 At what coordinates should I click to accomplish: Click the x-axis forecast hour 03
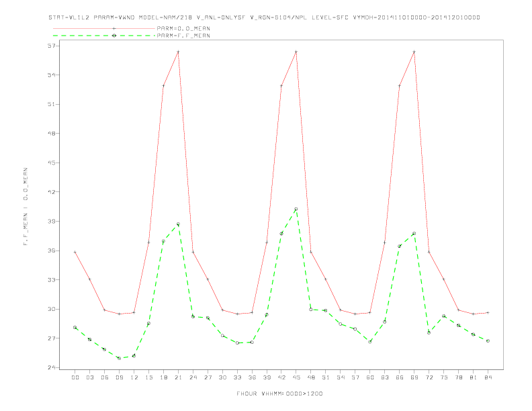click(89, 377)
